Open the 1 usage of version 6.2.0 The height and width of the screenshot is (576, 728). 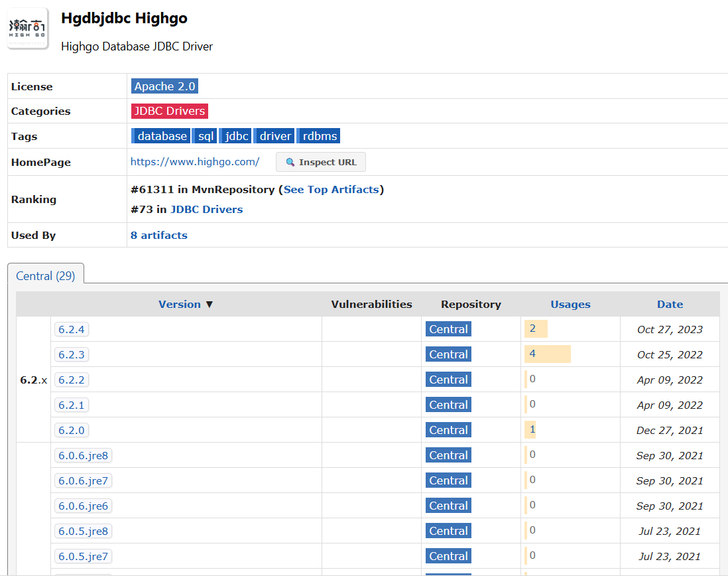[x=532, y=429]
